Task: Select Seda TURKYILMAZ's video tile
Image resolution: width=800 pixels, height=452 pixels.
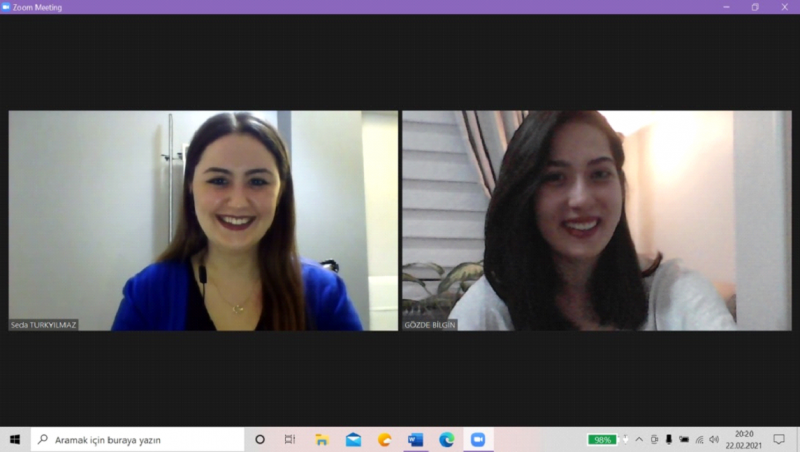Action: click(203, 220)
